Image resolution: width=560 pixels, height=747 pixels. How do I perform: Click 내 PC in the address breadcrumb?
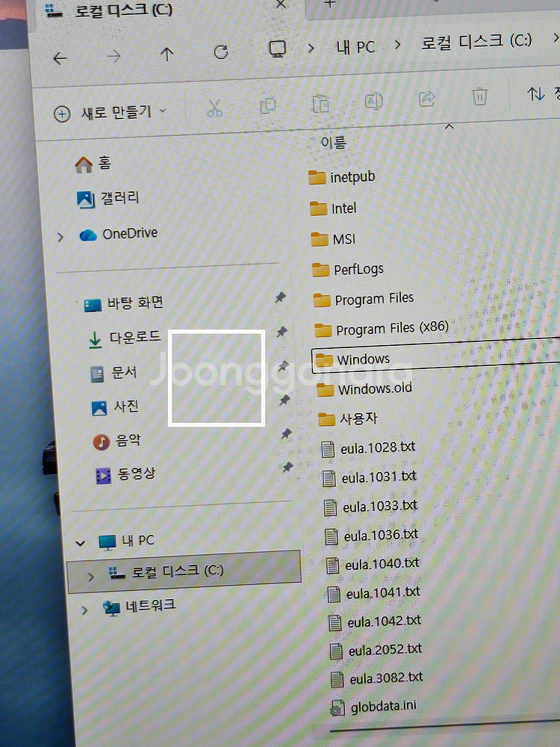coord(355,46)
